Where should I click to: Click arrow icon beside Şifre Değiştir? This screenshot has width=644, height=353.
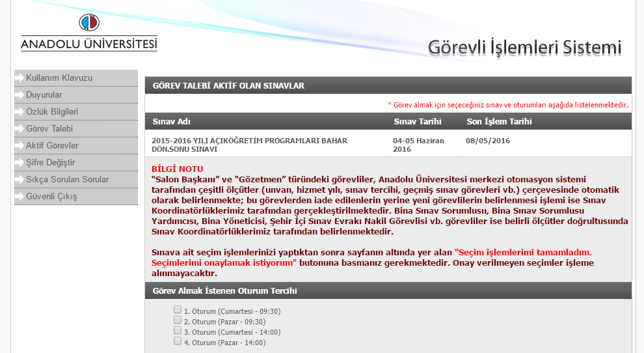[20, 163]
